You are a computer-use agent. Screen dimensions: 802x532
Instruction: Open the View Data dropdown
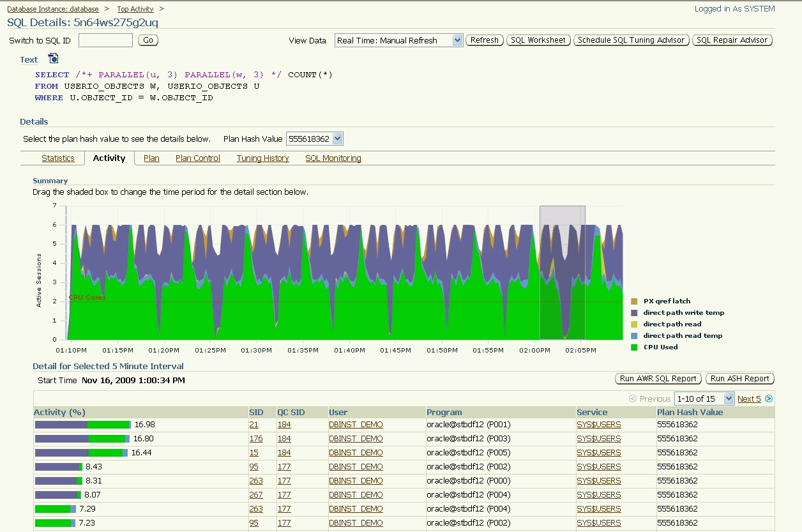[398, 40]
